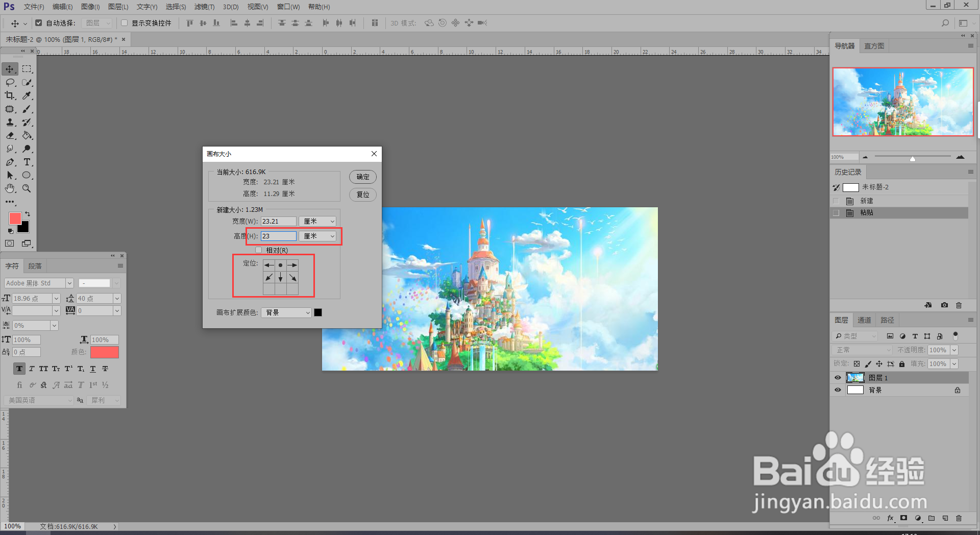Select the Brush tool
This screenshot has height=535, width=980.
coord(27,109)
